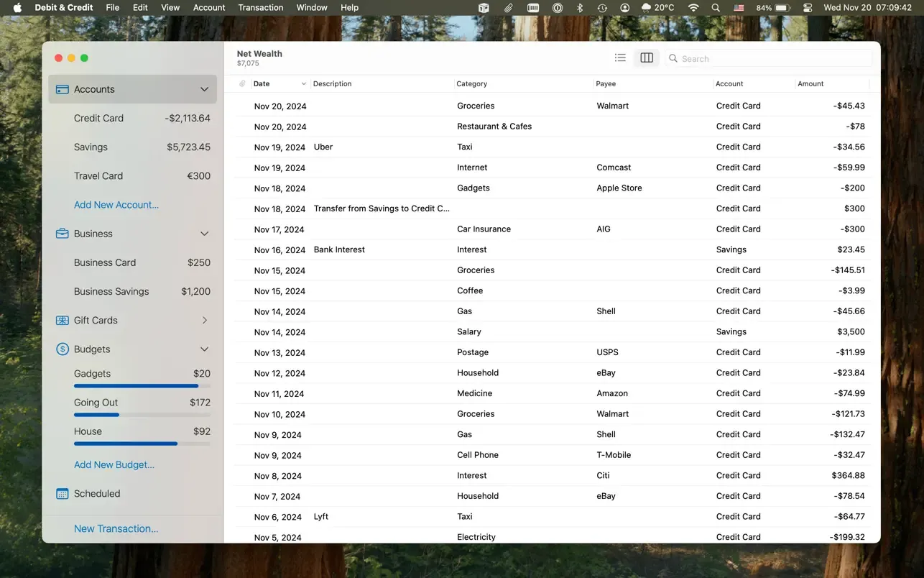The image size is (924, 578).
Task: Expand the Gift Cards section
Action: point(204,321)
